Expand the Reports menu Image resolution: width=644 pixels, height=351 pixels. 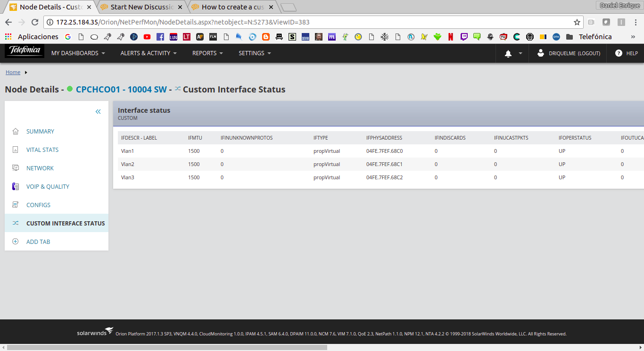[x=208, y=53]
